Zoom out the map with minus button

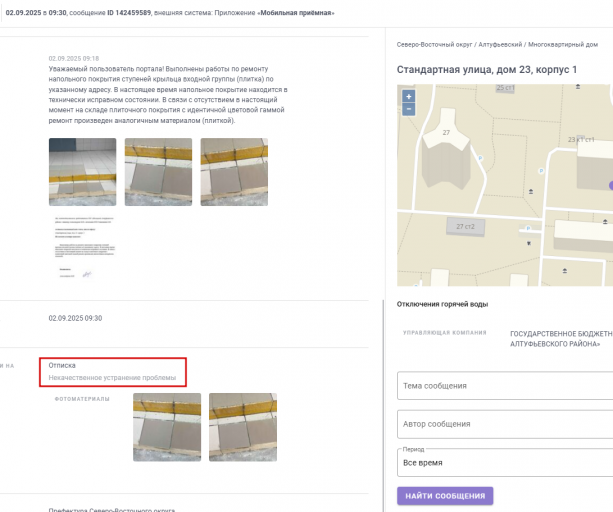coord(409,109)
